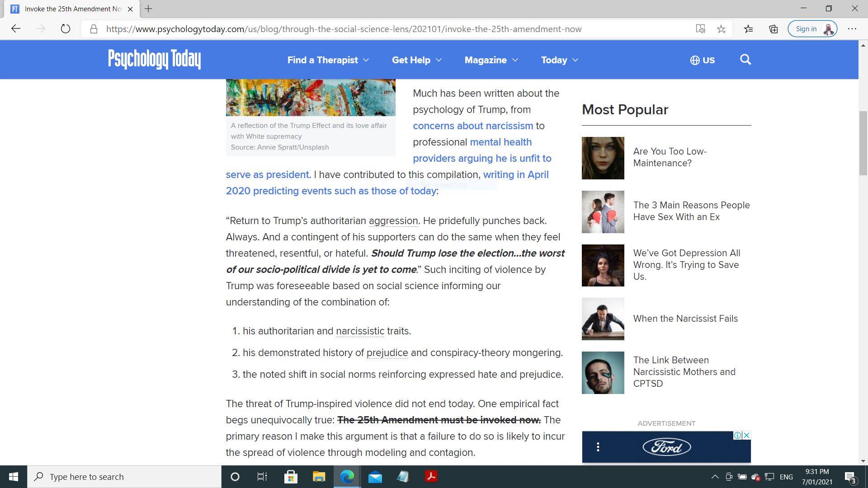The width and height of the screenshot is (868, 488).
Task: Add page to favorites star icon
Action: click(721, 29)
